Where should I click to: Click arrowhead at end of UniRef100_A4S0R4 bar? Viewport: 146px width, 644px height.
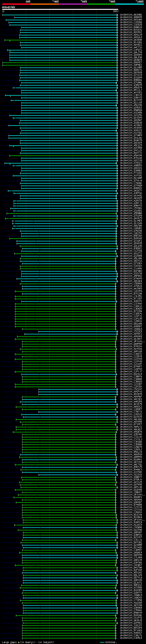(117, 20)
